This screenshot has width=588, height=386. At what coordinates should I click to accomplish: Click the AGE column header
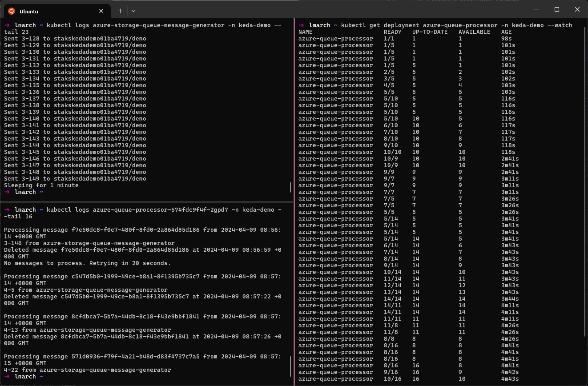tap(507, 32)
